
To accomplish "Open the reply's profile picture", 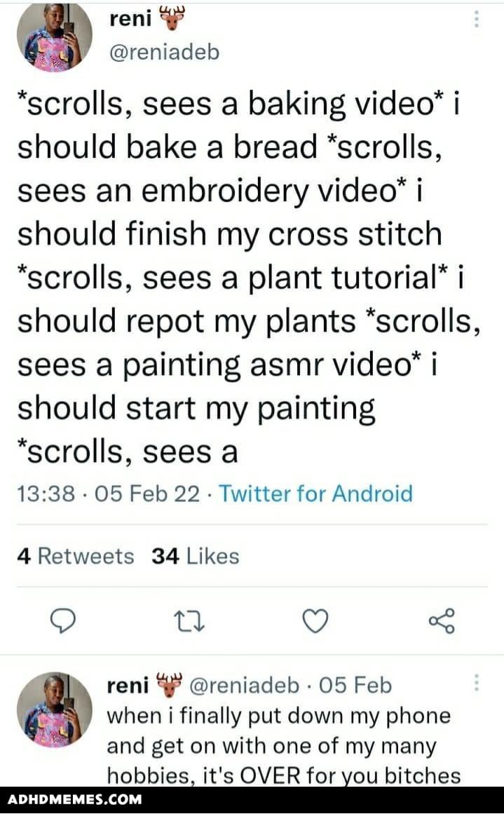I will pos(55,710).
